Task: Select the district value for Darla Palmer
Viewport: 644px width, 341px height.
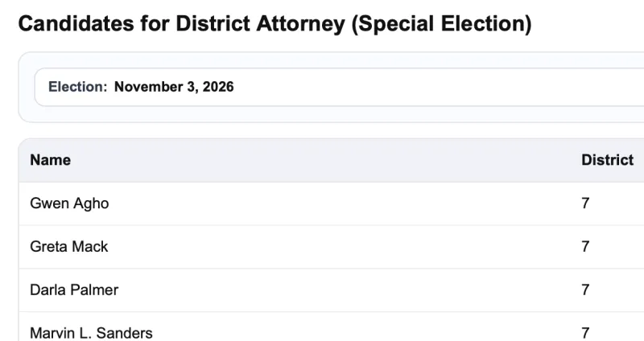Action: [585, 290]
